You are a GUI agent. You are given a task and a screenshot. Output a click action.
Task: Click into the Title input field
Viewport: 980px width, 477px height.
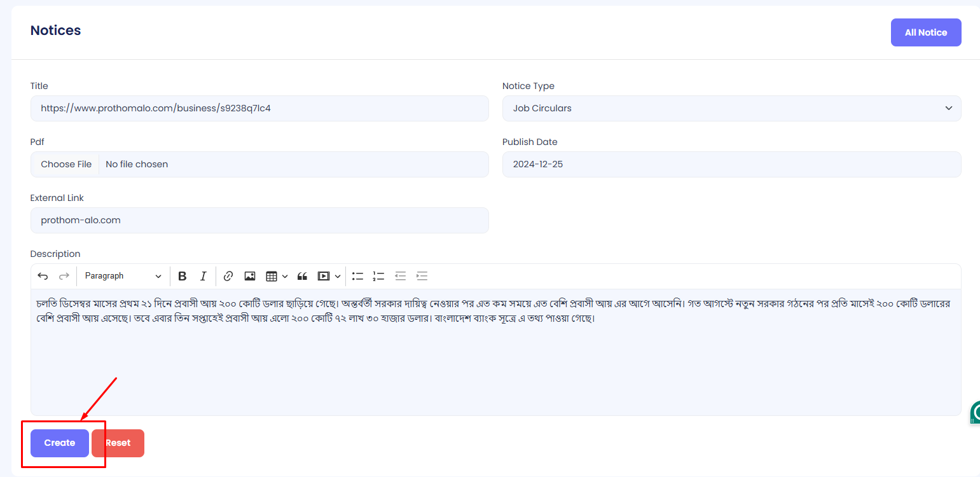[x=259, y=108]
